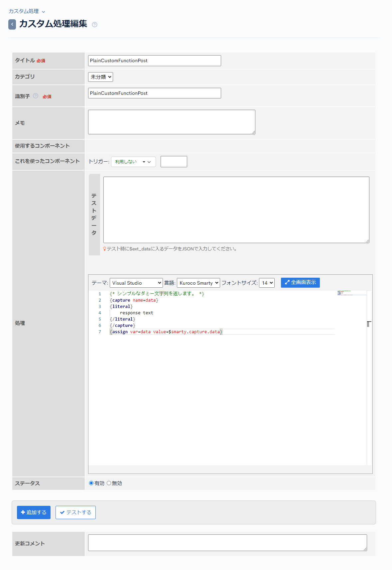Click the {literal} opening tag line

121,307
